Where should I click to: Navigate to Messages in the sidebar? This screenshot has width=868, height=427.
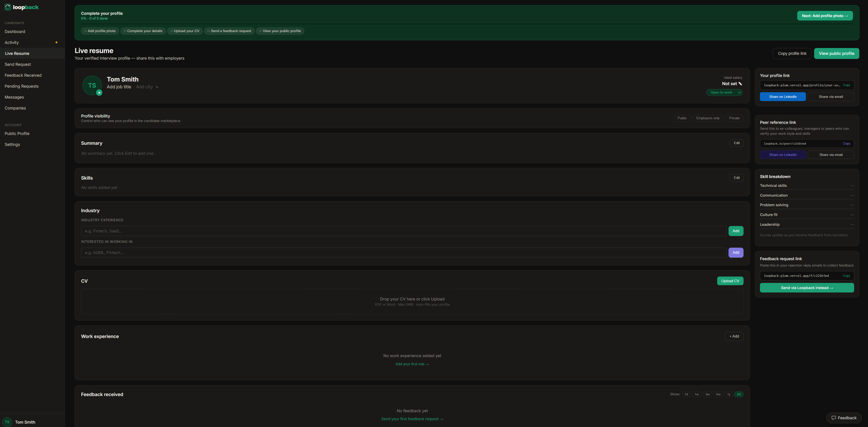click(x=14, y=97)
